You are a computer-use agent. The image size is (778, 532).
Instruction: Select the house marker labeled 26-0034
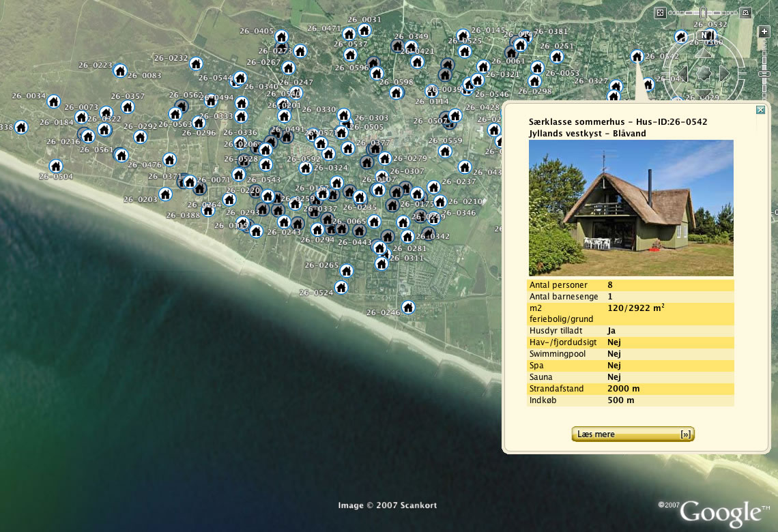coord(53,102)
